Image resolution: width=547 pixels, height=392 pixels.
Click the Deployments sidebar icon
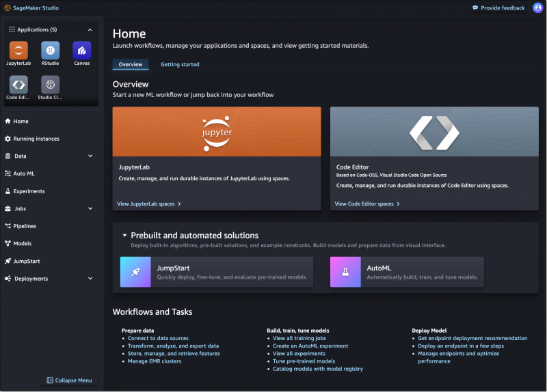tap(8, 279)
